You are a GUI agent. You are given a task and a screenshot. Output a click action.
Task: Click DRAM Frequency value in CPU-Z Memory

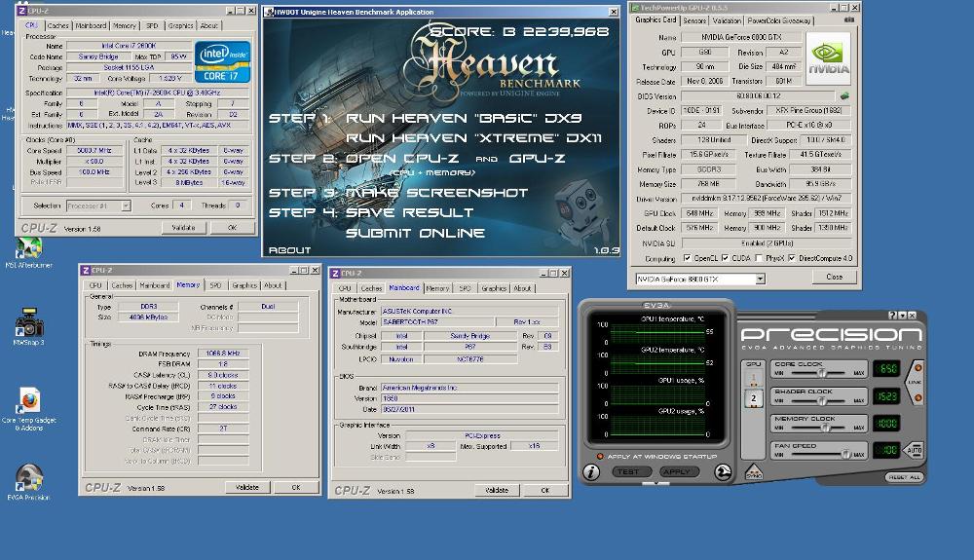[x=223, y=354]
